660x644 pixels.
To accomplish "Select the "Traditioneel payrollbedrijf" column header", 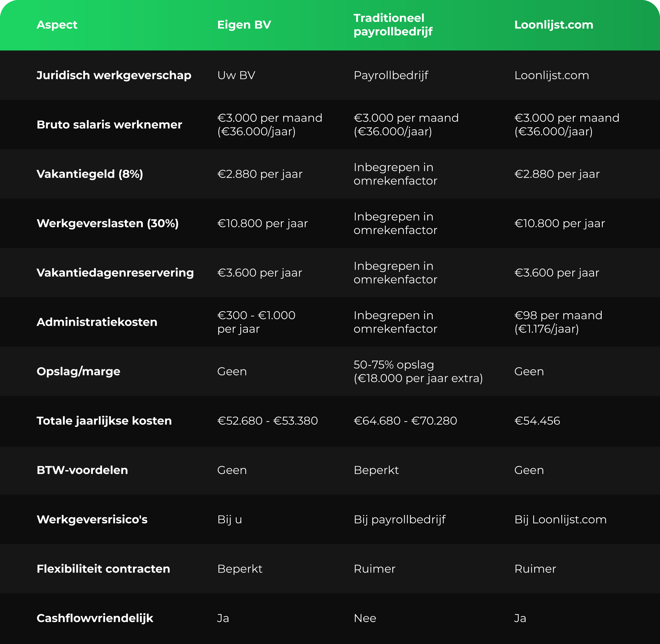I will (393, 25).
